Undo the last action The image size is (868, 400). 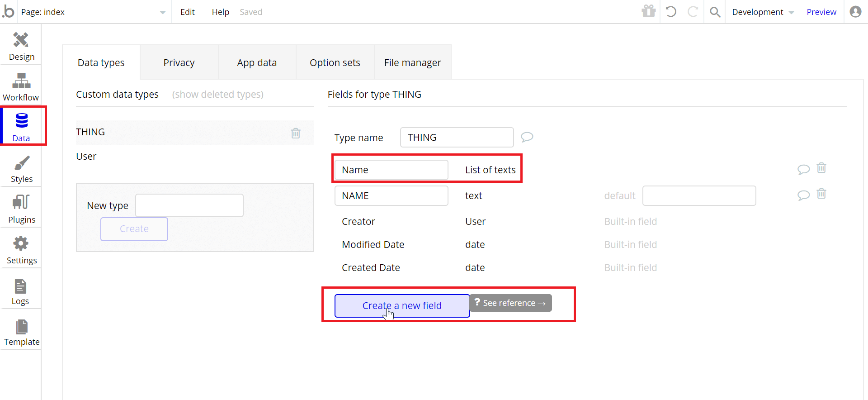(x=671, y=12)
